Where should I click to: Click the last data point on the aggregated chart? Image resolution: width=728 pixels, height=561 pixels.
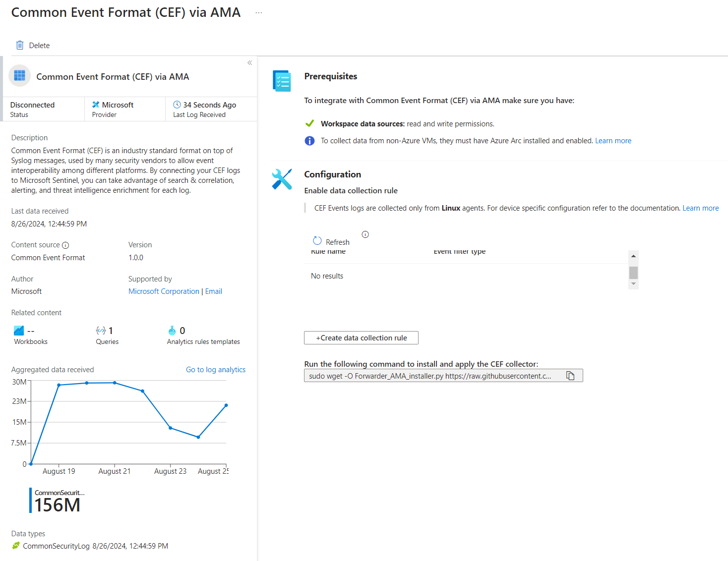[x=226, y=405]
